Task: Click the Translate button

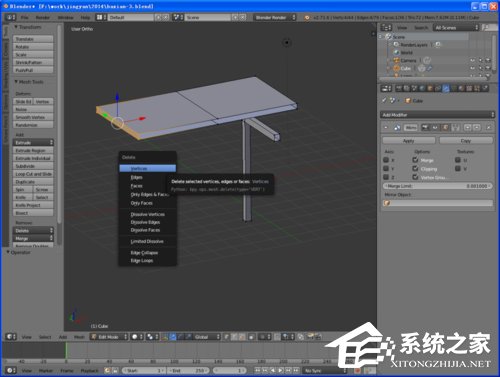Action: tap(33, 39)
